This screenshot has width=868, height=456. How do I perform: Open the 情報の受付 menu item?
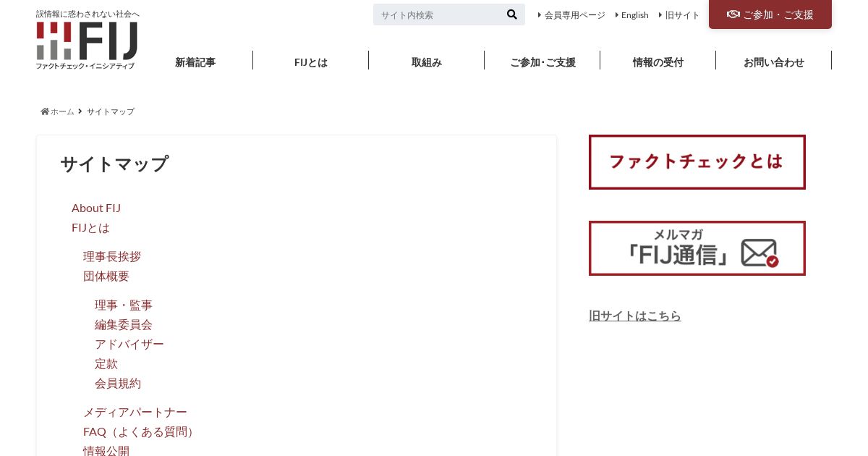[x=658, y=62]
